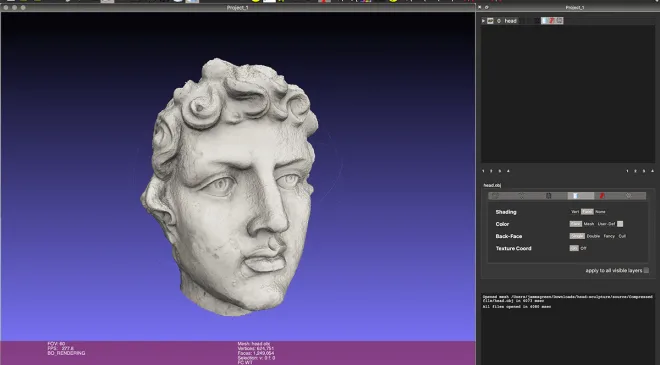The image size is (660, 365).
Task: Set Back-Face to Cull
Action: (x=622, y=236)
